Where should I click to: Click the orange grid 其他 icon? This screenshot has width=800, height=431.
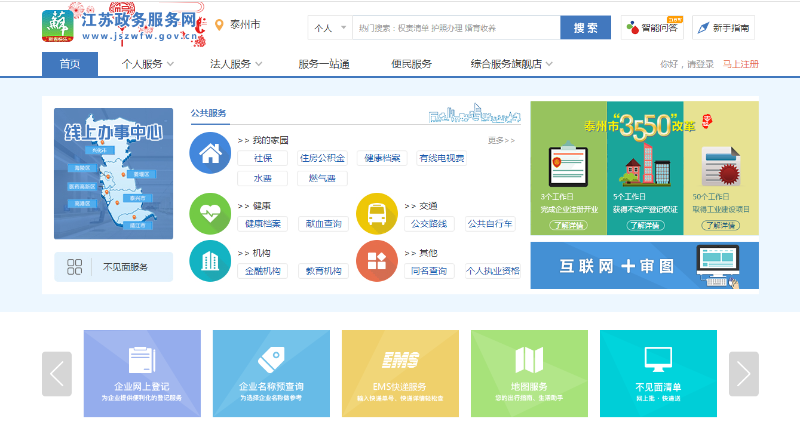click(x=377, y=261)
